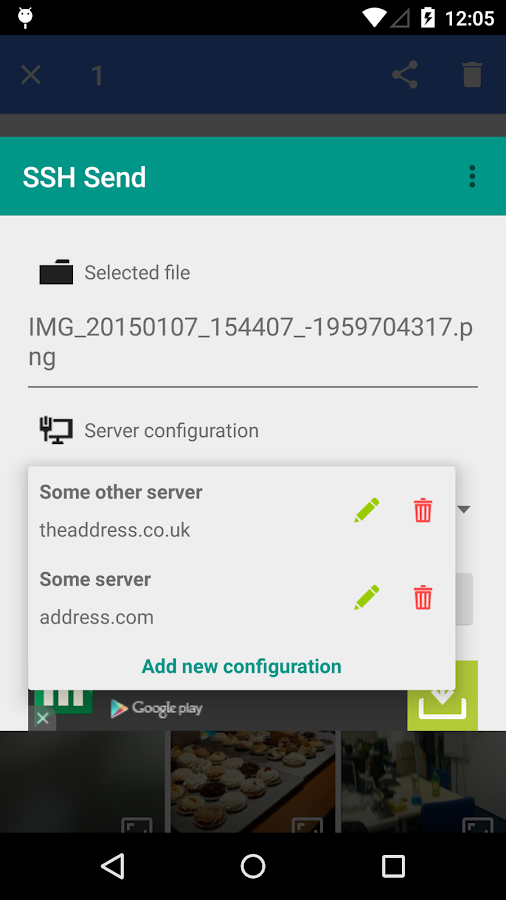Viewport: 506px width, 900px height.
Task: Close the Google Play ad banner
Action: pyautogui.click(x=42, y=718)
